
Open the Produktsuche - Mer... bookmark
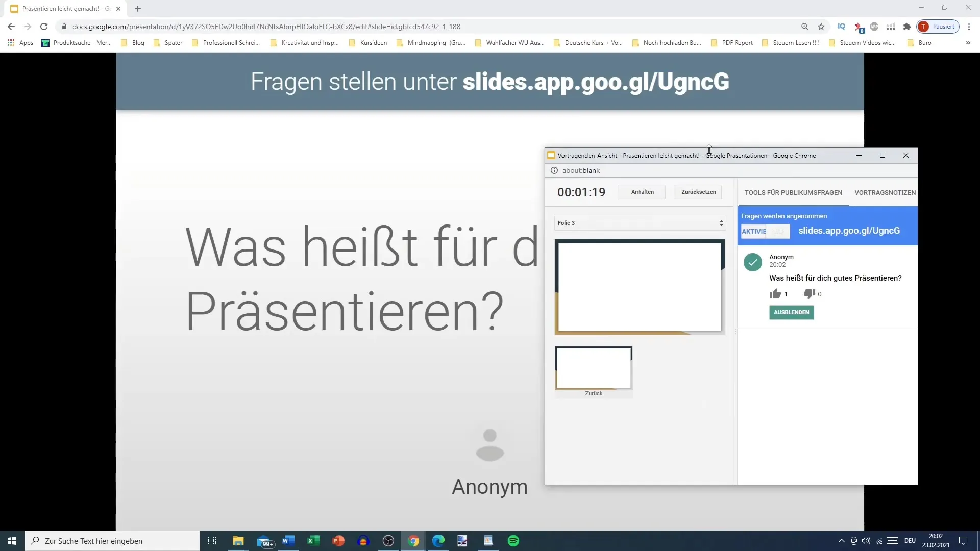pos(77,43)
